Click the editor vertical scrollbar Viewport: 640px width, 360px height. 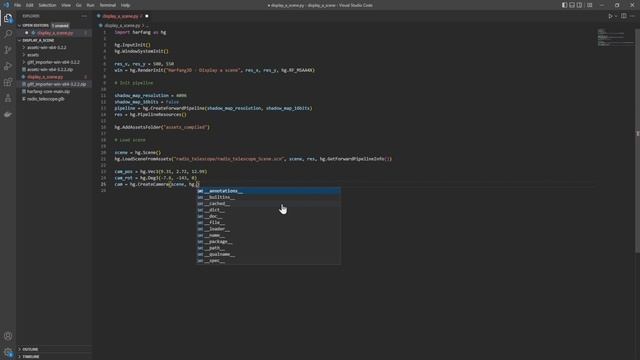(638, 141)
